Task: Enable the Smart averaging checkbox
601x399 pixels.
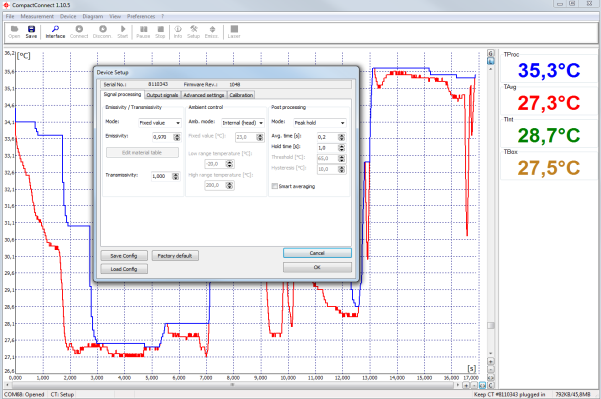Action: [x=274, y=186]
